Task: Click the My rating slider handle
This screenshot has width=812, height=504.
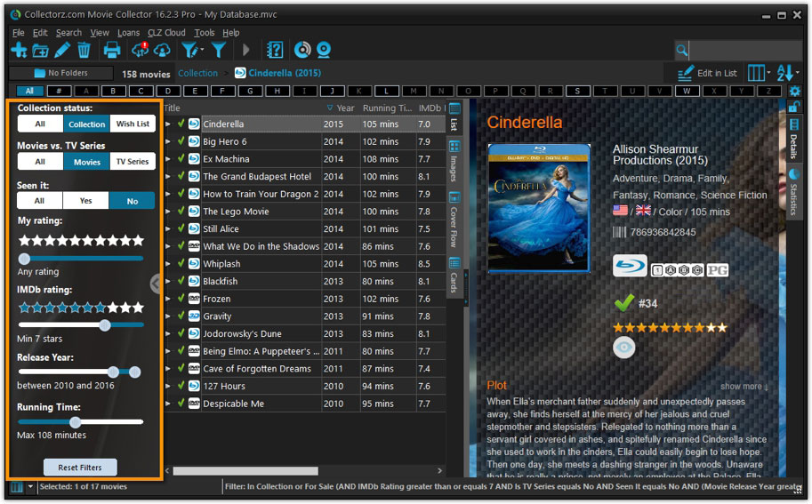Action: click(24, 258)
